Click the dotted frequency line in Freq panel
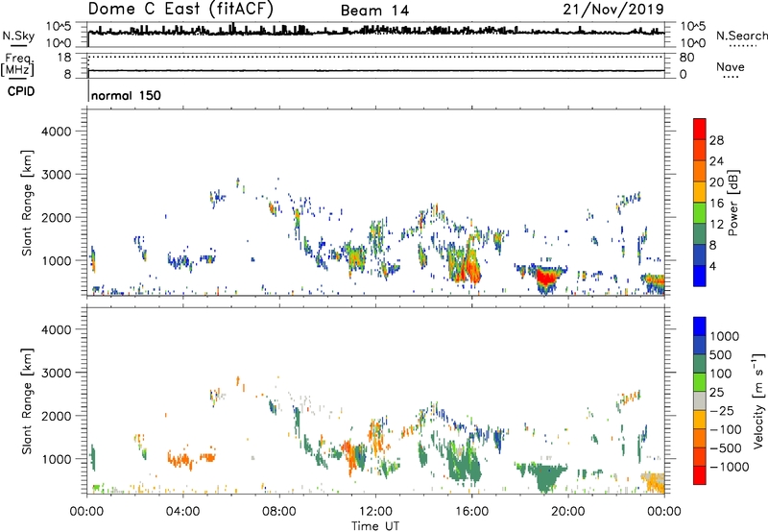 [x=375, y=57]
